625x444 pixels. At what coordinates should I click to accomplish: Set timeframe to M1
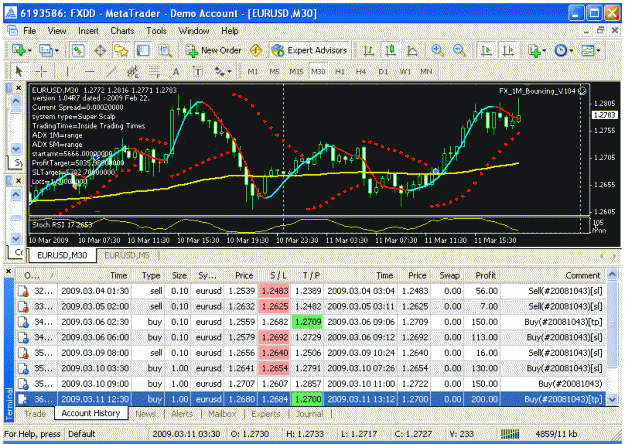[252, 72]
